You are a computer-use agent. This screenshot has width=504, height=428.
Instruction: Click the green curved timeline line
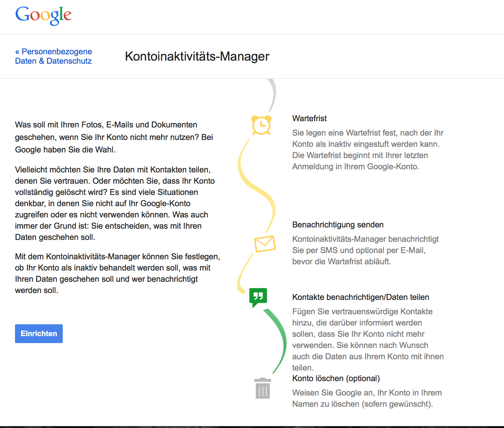[281, 341]
